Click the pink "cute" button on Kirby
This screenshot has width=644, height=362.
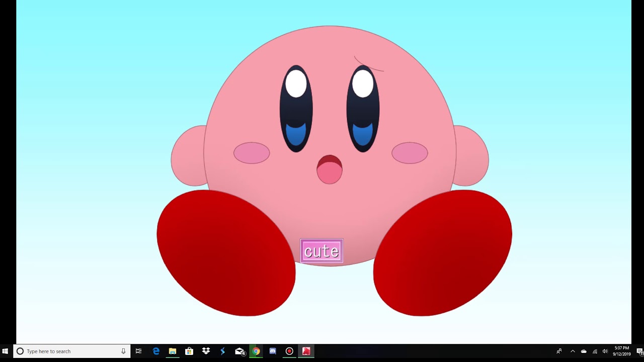pyautogui.click(x=321, y=251)
